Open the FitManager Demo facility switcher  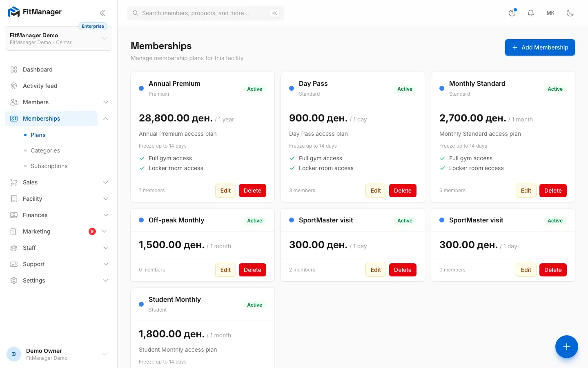click(x=58, y=38)
